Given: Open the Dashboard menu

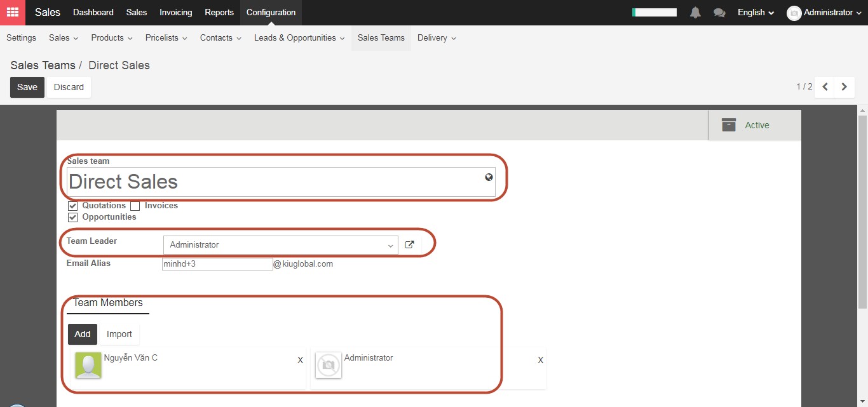Looking at the screenshot, I should [93, 13].
